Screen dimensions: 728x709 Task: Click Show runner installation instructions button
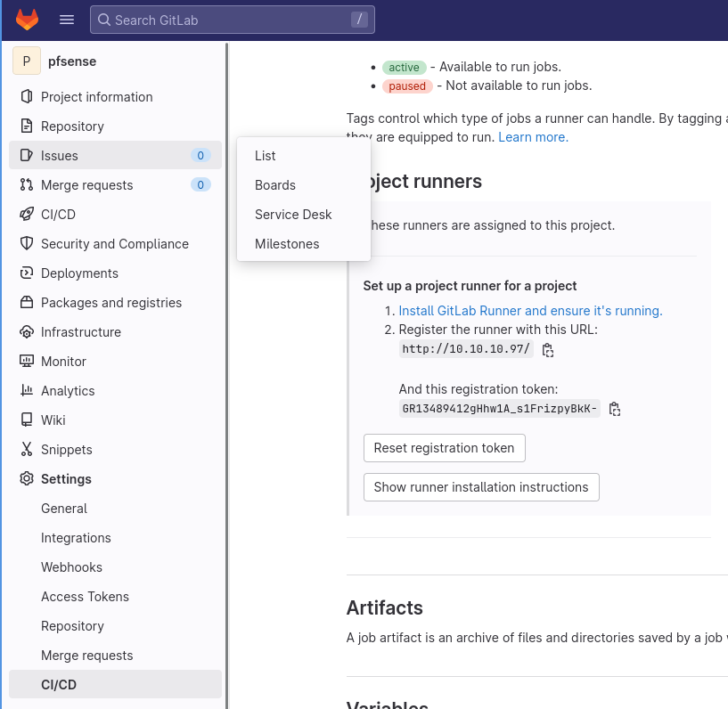481,487
